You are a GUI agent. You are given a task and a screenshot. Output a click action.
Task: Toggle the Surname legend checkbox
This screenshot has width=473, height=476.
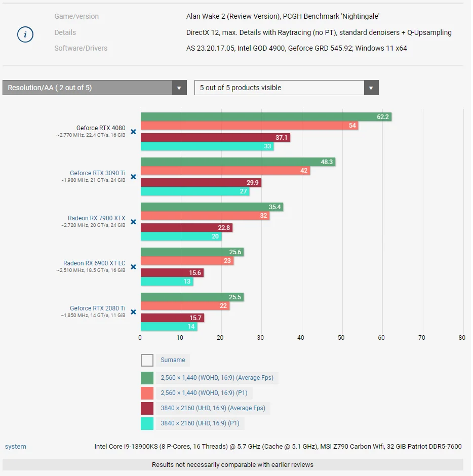[147, 361]
